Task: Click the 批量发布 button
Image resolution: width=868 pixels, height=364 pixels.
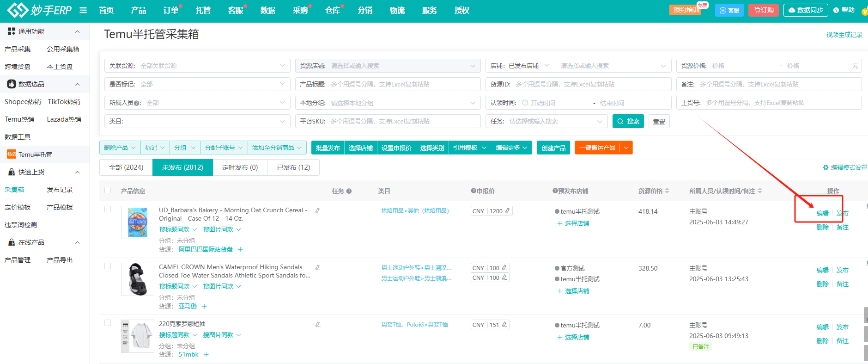Action: [328, 148]
